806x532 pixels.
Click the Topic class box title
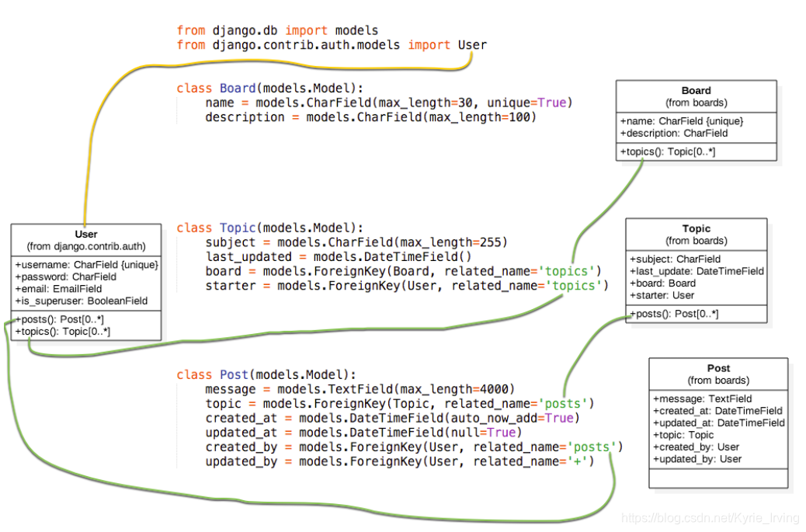click(x=696, y=229)
